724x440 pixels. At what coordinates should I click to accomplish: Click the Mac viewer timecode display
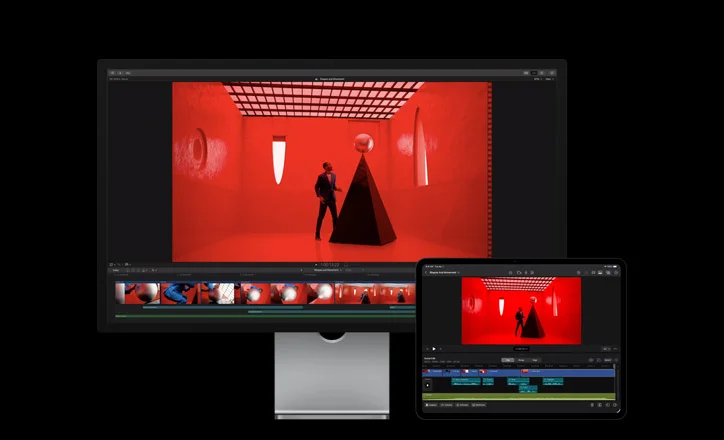coord(331,265)
